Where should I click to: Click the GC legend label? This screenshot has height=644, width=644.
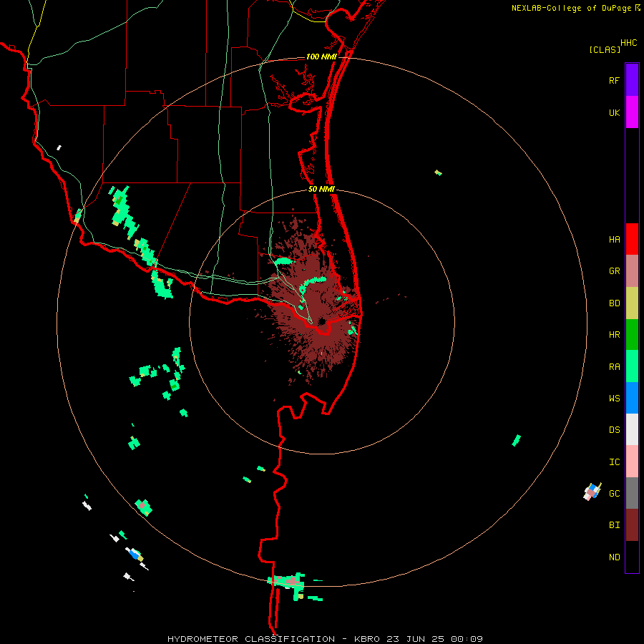[x=614, y=493]
